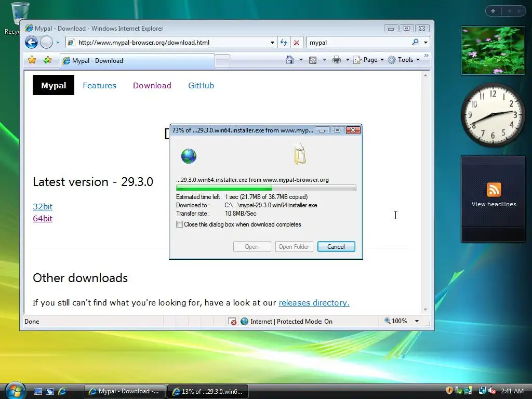Click the download progress bar

266,188
